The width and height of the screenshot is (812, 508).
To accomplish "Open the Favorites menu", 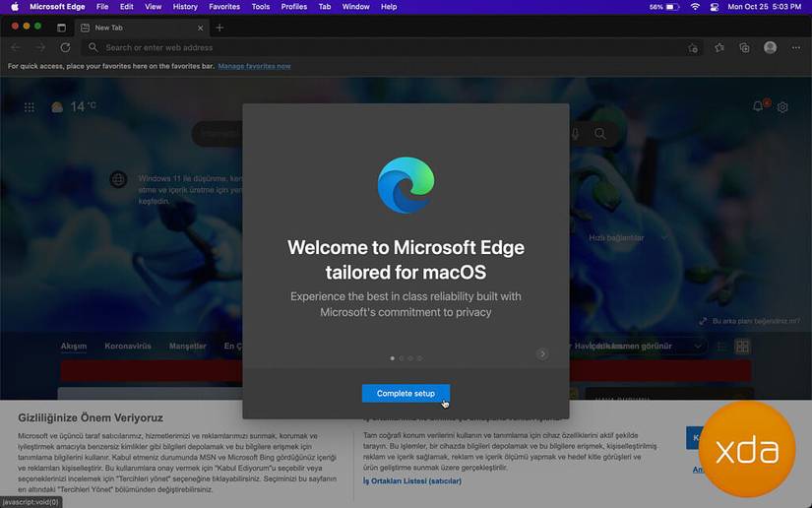I will pos(224,7).
